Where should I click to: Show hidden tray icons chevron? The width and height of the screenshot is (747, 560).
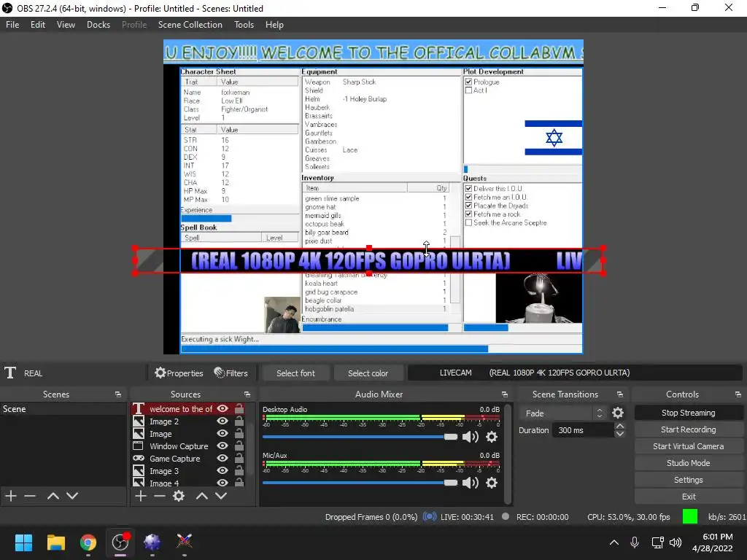(614, 542)
